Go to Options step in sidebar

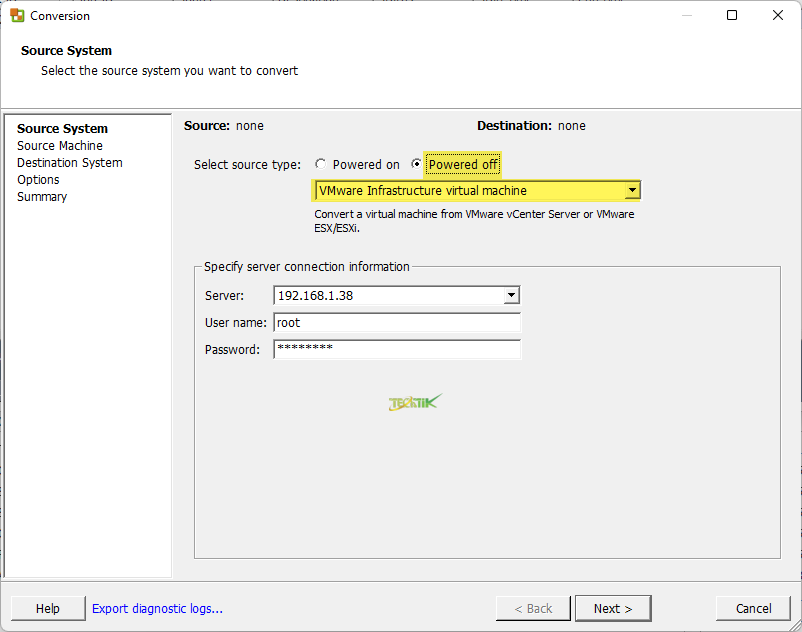(x=38, y=180)
